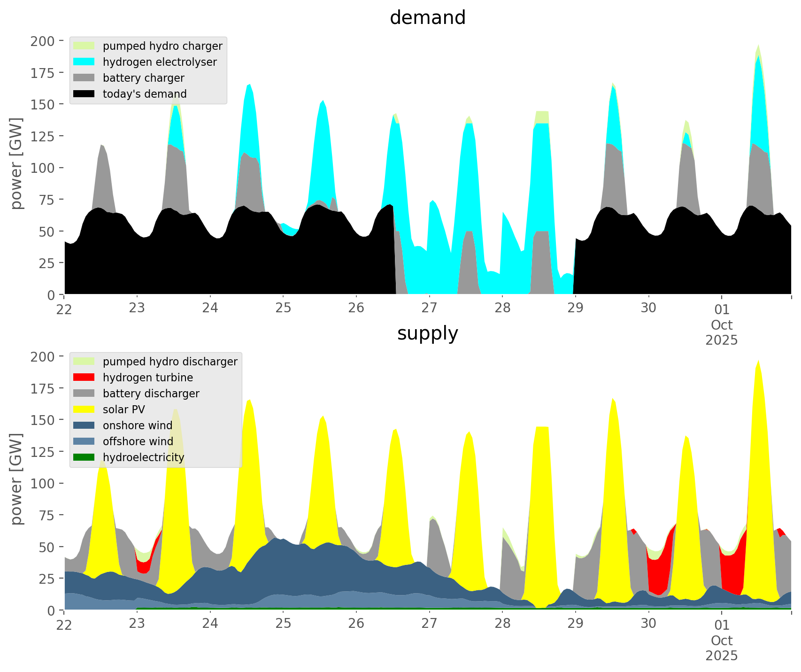This screenshot has width=801, height=672.
Task: Click the 25 date tick on supply chart
Action: coord(283,624)
